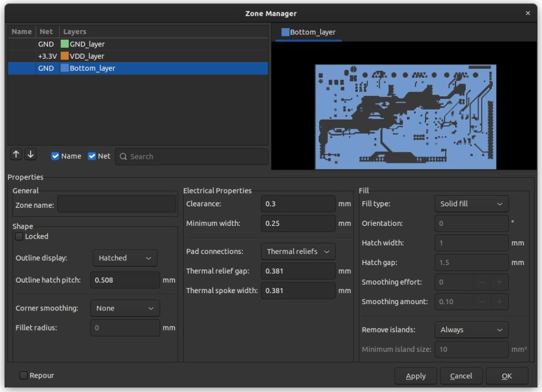
Task: Uncheck the Name checkbox above the zone list
Action: pos(55,156)
